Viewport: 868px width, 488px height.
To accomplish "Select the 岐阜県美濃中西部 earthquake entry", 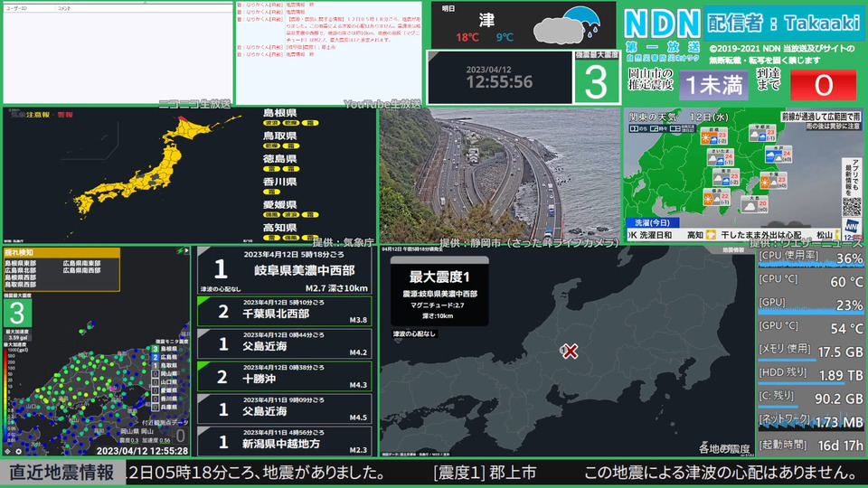I will click(285, 270).
